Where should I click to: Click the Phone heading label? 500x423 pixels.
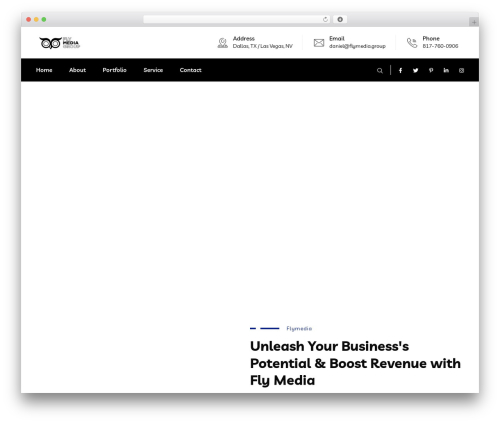431,39
